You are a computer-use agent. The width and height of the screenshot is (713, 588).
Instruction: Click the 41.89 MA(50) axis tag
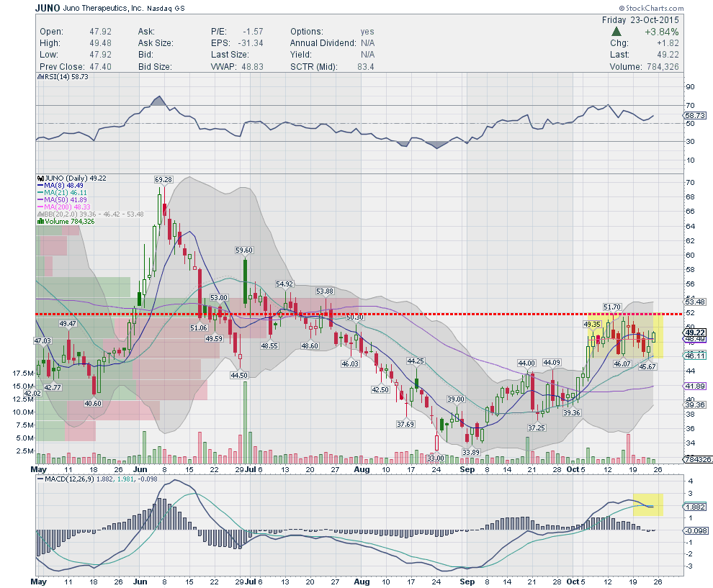coord(695,386)
